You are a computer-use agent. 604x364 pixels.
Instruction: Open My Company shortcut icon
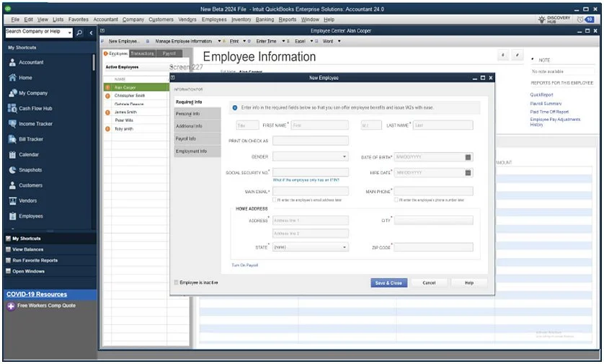pos(12,93)
